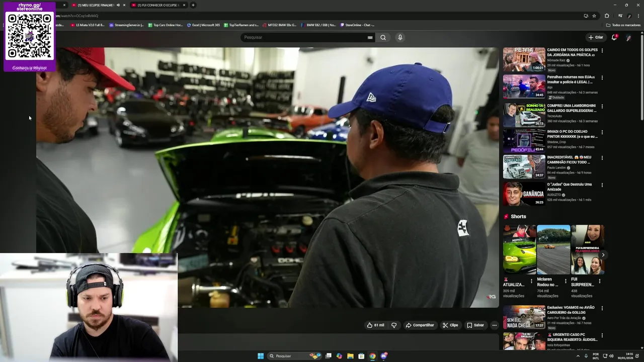Viewport: 644px width, 362px height.
Task: Open the StreamingServer.io bookmark
Action: pyautogui.click(x=126, y=25)
